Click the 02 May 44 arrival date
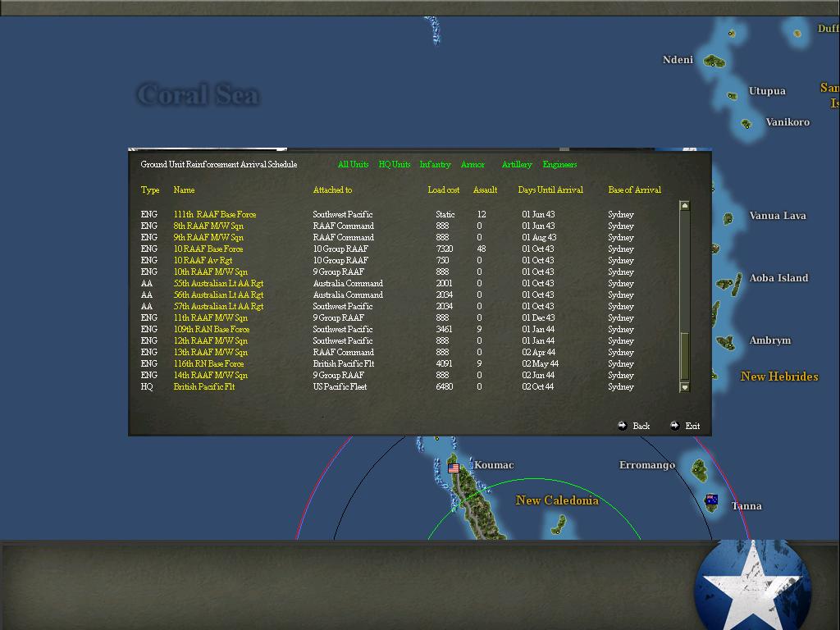Screen dimensions: 840x630 [540, 363]
